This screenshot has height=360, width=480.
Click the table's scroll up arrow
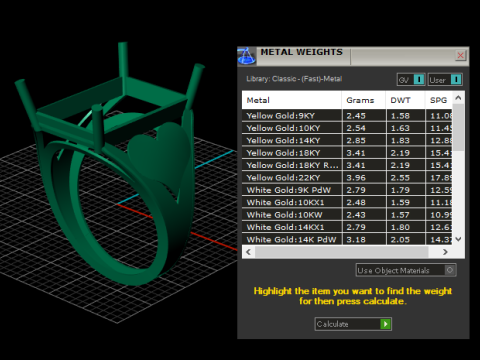tap(458, 98)
